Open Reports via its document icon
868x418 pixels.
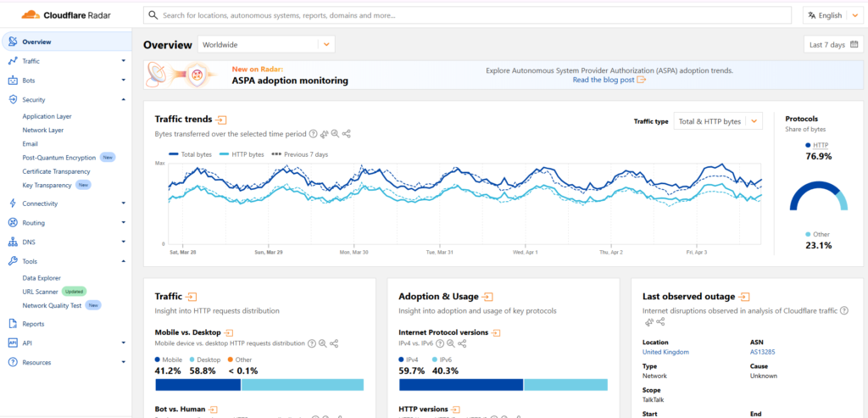(x=13, y=324)
